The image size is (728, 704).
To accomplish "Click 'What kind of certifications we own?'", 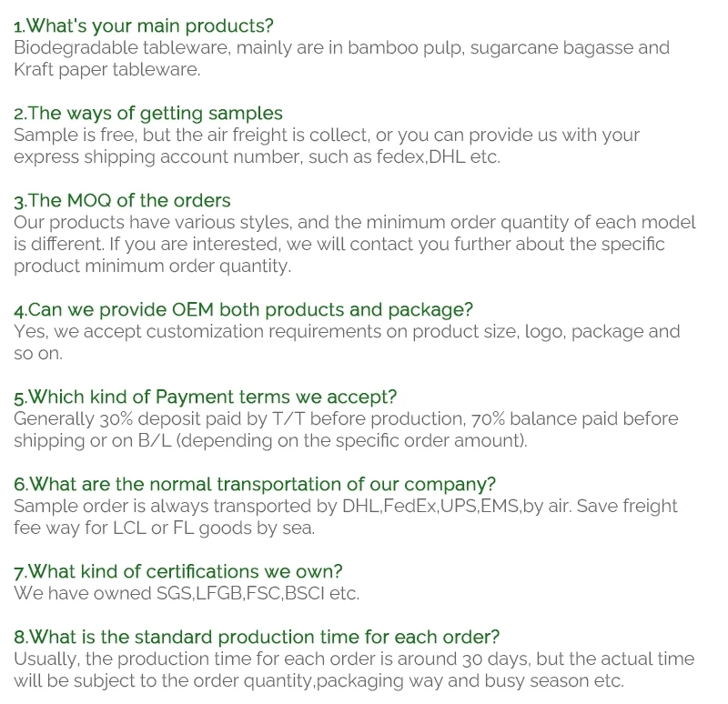I will [x=178, y=572].
